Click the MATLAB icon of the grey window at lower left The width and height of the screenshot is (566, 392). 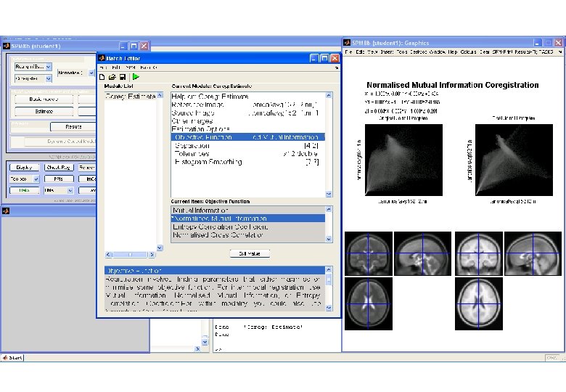coord(6,211)
